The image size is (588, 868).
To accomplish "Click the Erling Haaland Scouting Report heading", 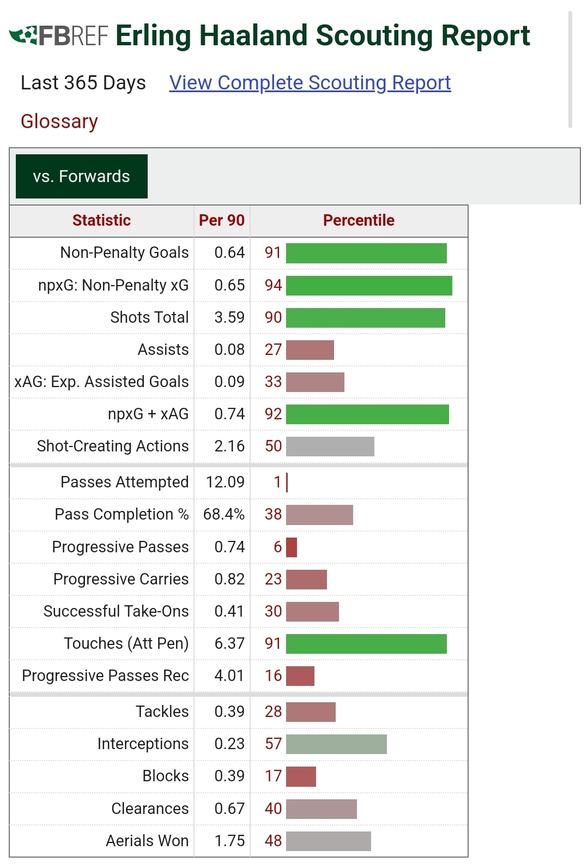I will tap(323, 36).
